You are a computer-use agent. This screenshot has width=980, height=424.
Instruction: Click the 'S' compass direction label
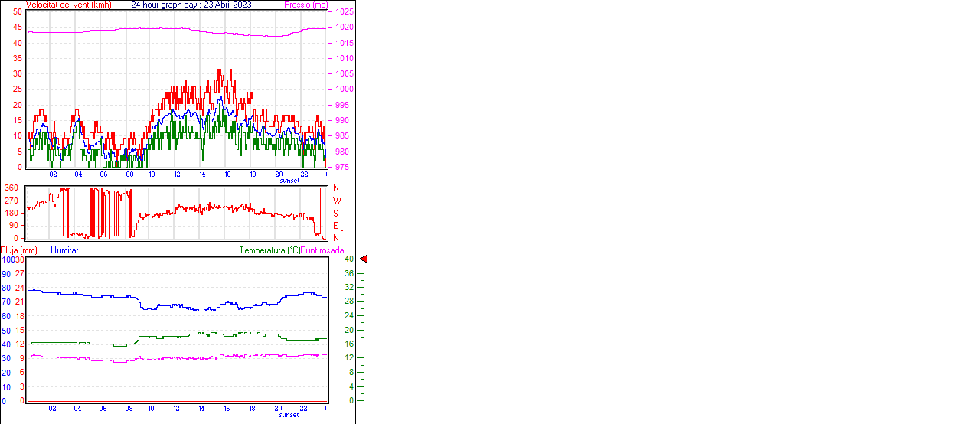coord(335,213)
